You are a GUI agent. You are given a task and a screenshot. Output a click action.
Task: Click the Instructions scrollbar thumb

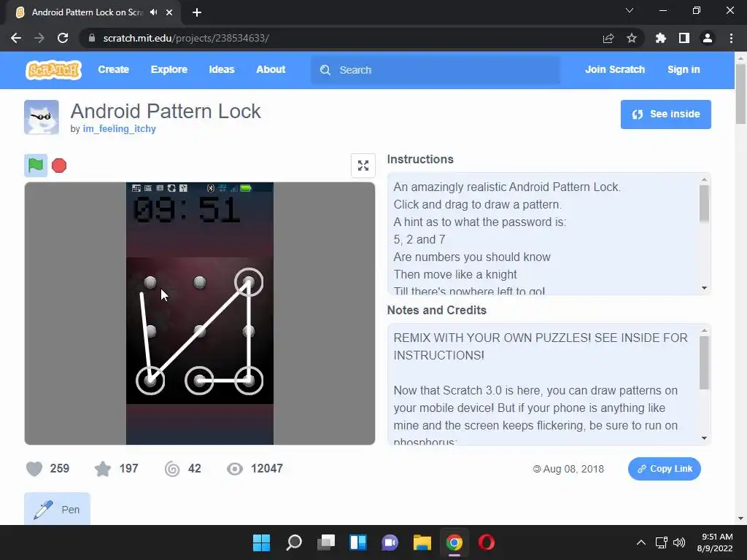704,203
